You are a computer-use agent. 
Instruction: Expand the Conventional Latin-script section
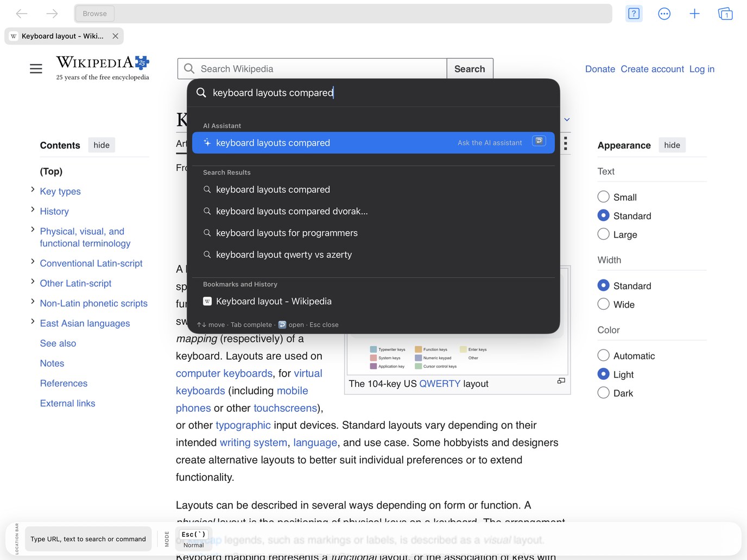33,262
